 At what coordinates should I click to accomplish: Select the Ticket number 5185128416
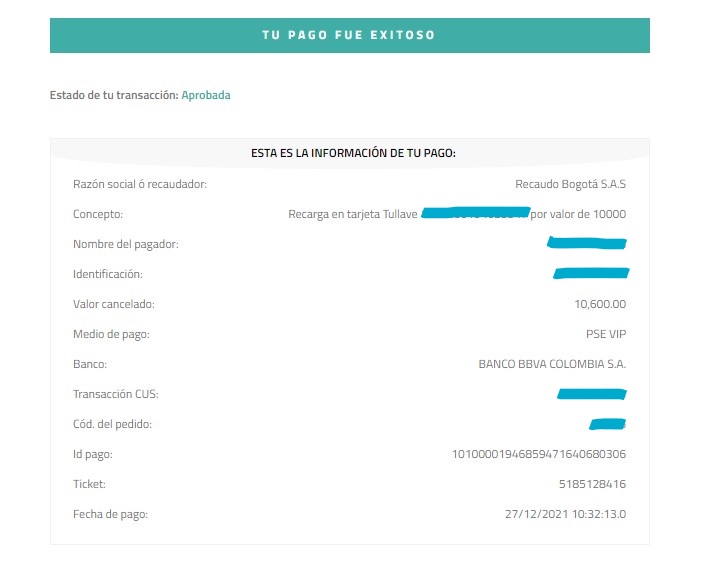[x=592, y=484]
